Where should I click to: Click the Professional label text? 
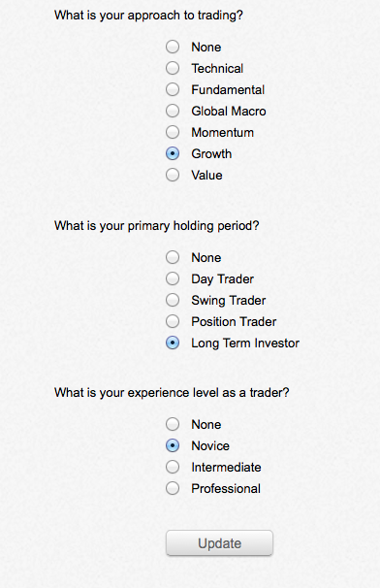point(226,489)
